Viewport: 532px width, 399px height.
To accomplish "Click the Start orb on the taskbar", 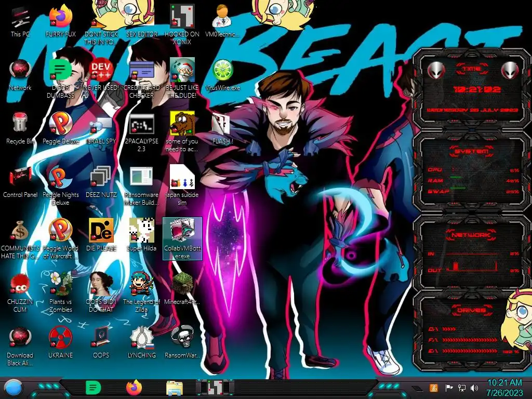I will (x=14, y=388).
